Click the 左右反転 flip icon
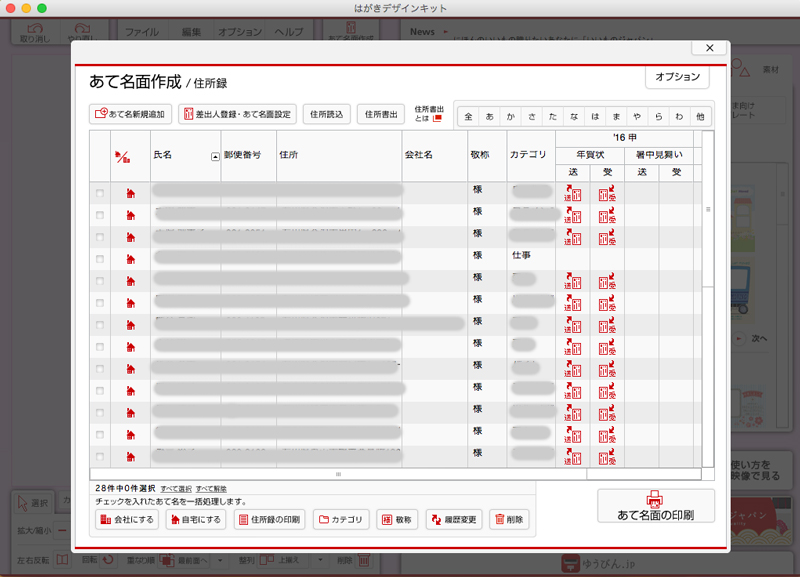The image size is (800, 577). 62,560
